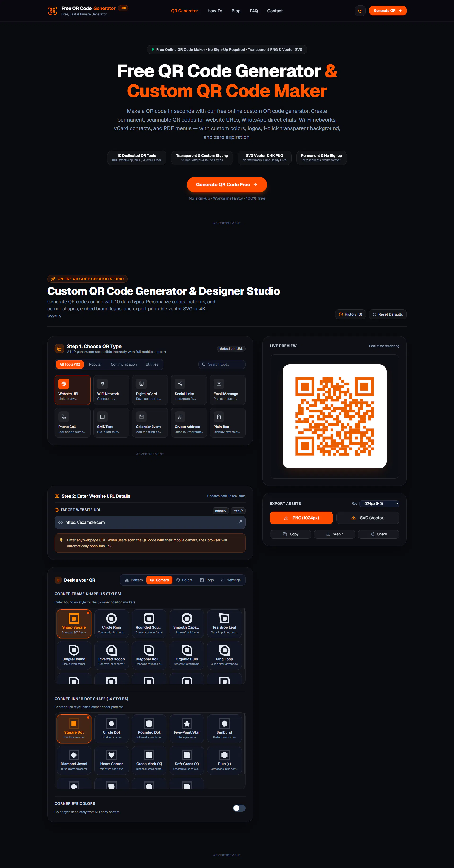Image resolution: width=454 pixels, height=868 pixels.
Task: Select Soft Cross (X) inner shape
Action: [x=187, y=760]
